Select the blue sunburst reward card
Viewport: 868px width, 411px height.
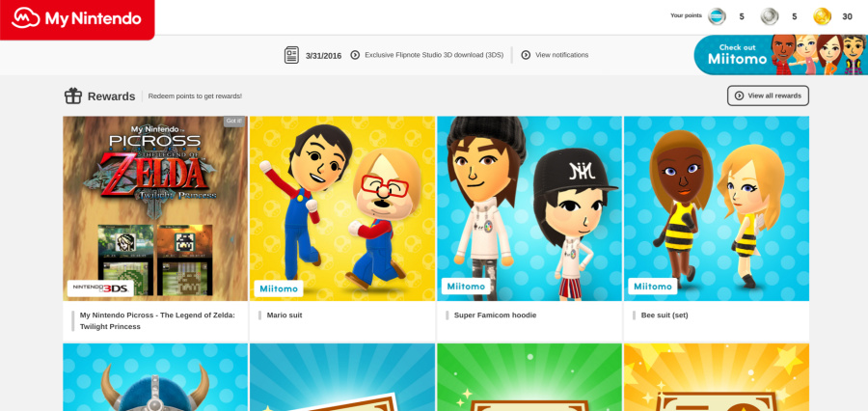(x=342, y=377)
